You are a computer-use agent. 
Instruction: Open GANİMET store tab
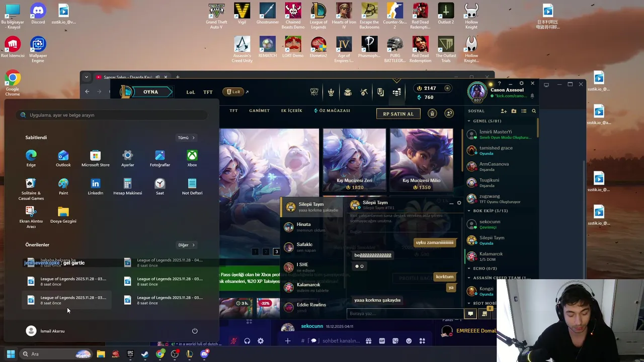click(x=259, y=111)
